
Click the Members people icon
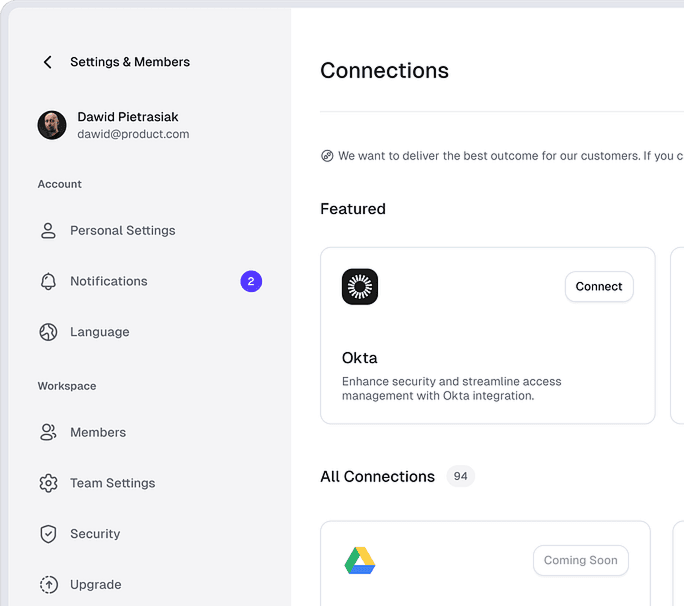(48, 433)
